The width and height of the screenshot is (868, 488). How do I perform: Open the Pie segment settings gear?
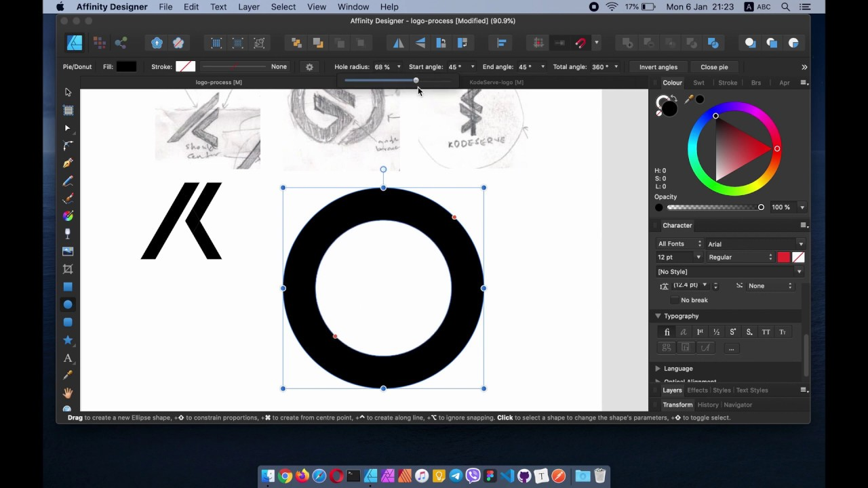point(309,66)
